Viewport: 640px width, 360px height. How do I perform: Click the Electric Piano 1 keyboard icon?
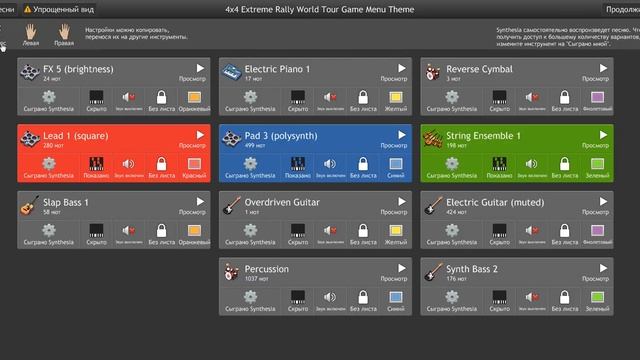(231, 72)
